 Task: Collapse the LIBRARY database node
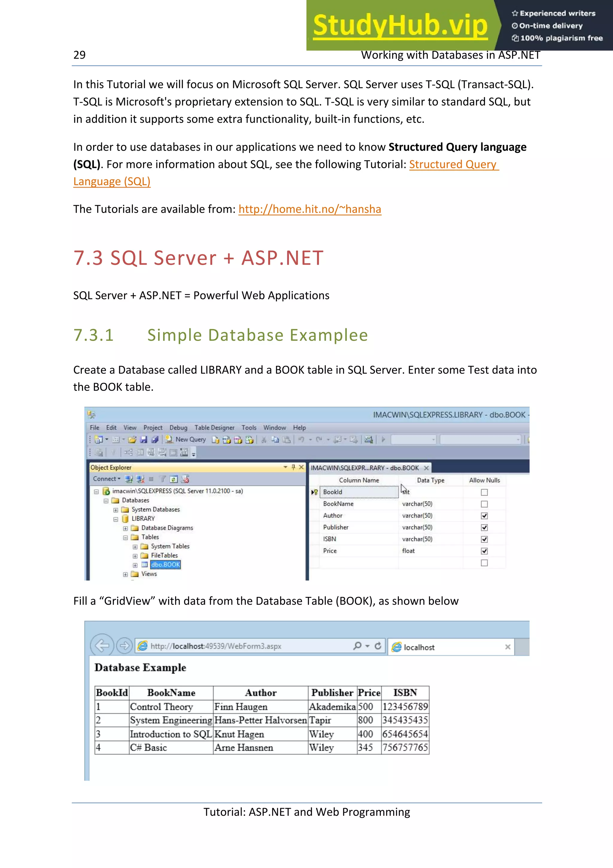coord(116,519)
